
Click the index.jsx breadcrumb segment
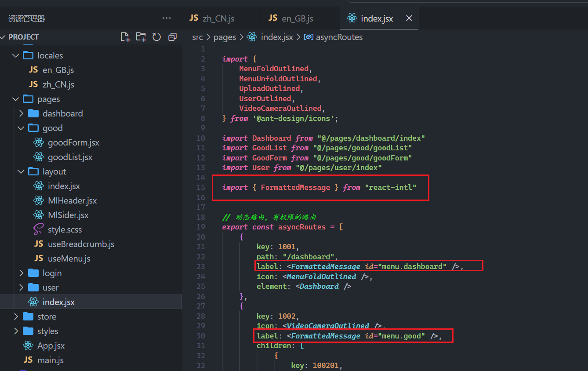[277, 37]
